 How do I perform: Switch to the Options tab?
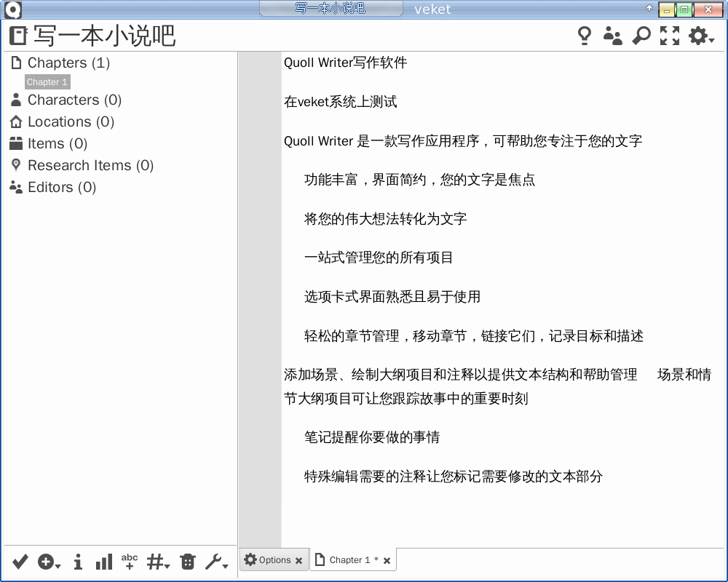[274, 559]
